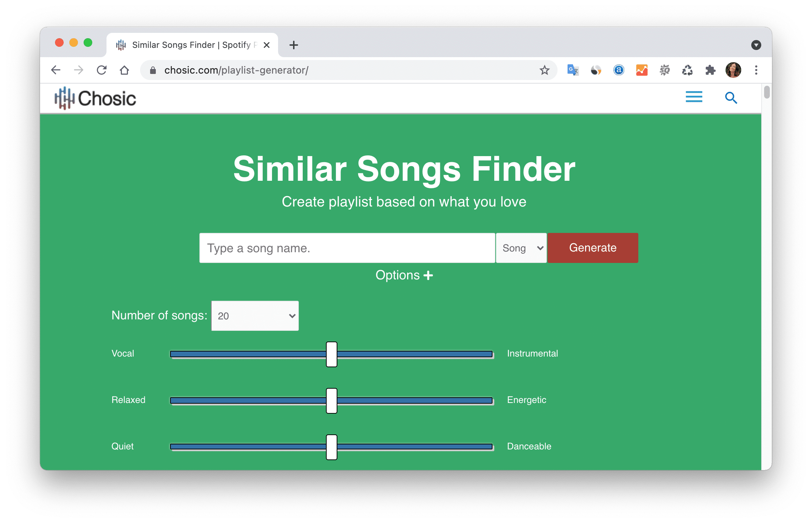812x523 pixels.
Task: Click the SQ extension icon in toolbar
Action: [664, 70]
